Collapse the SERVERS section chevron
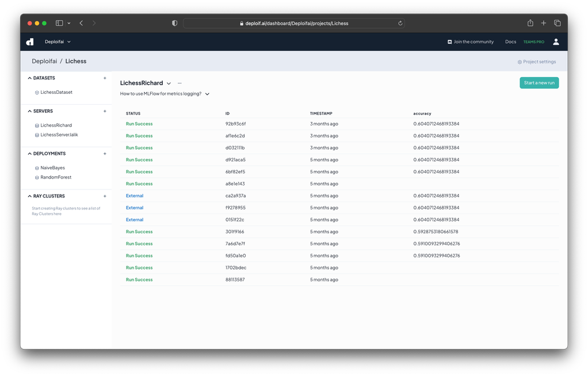 (30, 111)
